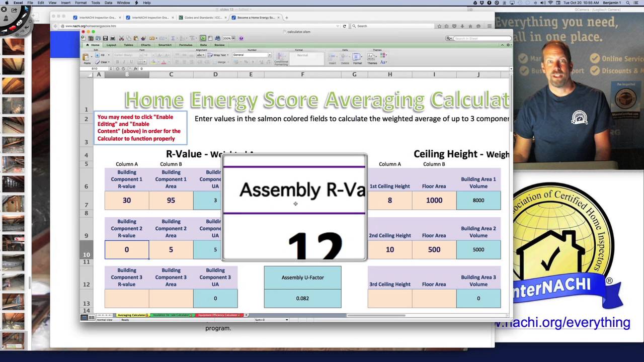Click the Format cells icon
This screenshot has width=644, height=362.
coord(357,56)
